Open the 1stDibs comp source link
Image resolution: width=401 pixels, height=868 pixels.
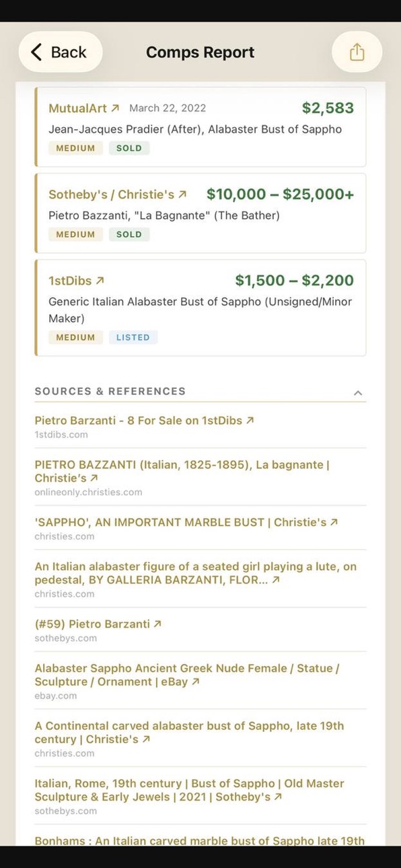[x=77, y=281]
